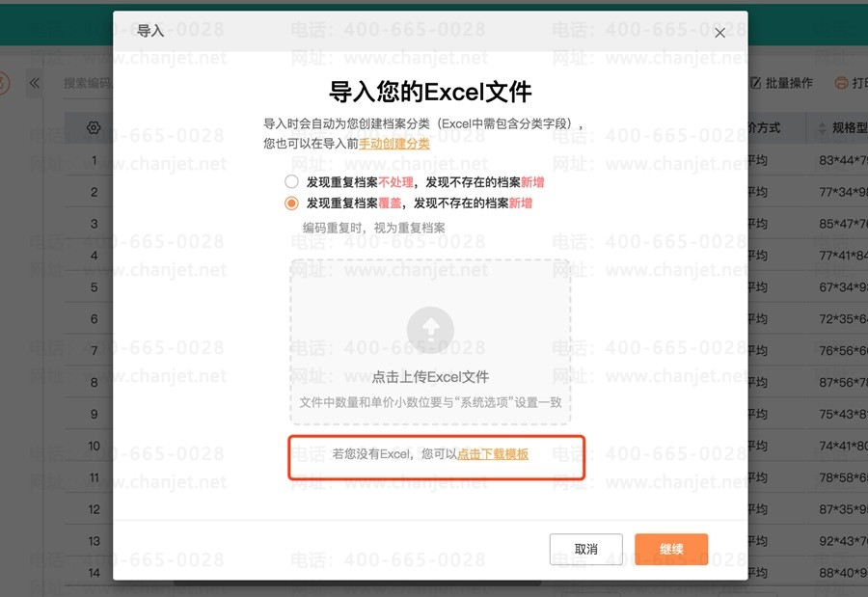The height and width of the screenshot is (597, 868).
Task: Collapse sidebar with double chevron icon
Action: 35,83
